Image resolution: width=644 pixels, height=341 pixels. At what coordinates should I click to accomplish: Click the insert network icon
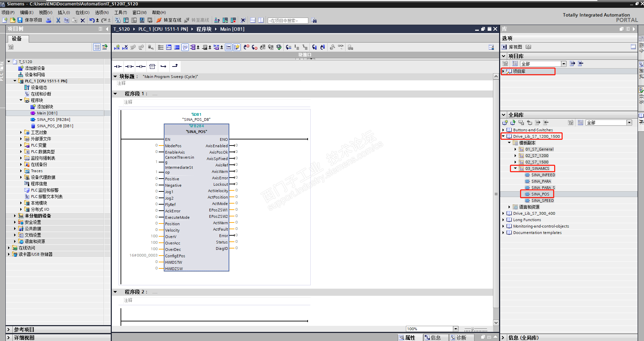[x=117, y=47]
